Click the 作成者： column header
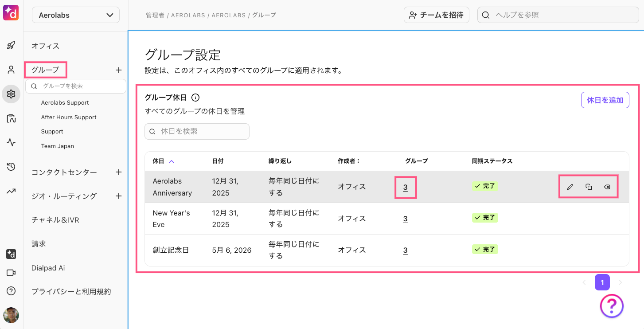Viewport: 644px width, 329px height. (x=349, y=161)
